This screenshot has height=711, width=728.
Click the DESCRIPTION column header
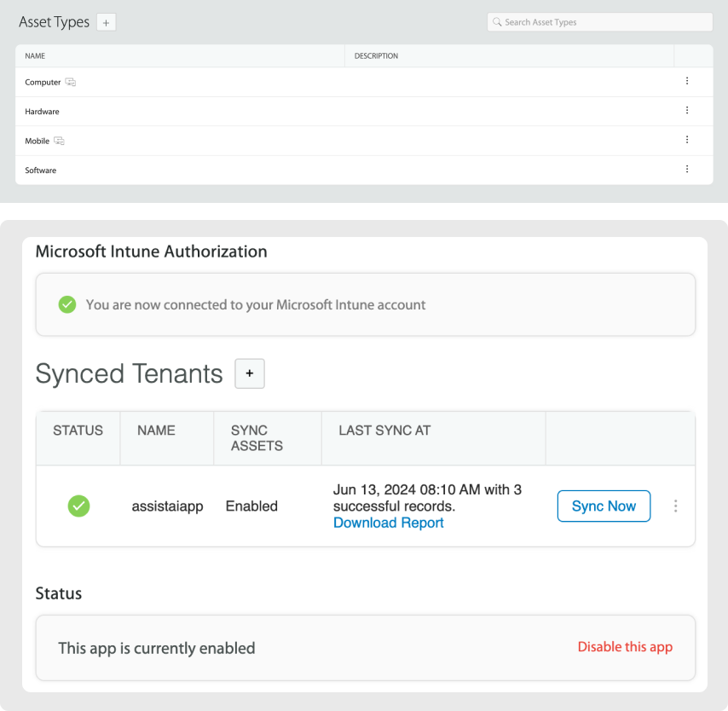tap(376, 55)
